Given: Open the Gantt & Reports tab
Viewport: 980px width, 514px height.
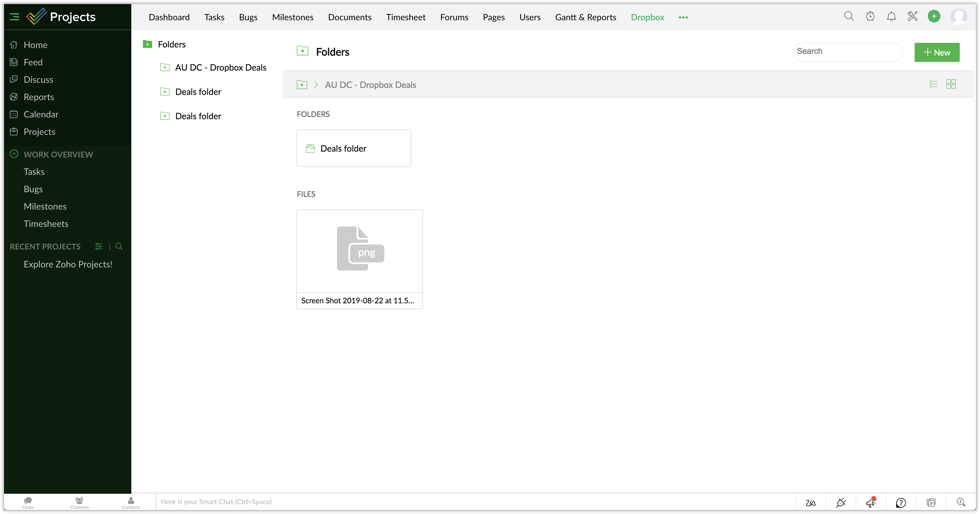Looking at the screenshot, I should (x=585, y=17).
